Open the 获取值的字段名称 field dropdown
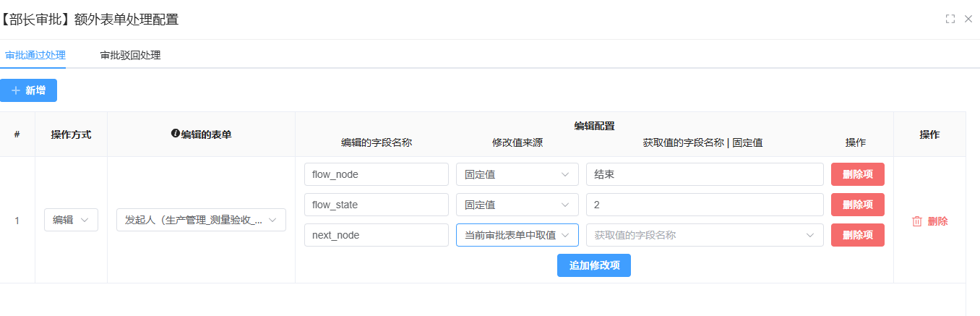This screenshot has width=980, height=316. click(x=705, y=235)
